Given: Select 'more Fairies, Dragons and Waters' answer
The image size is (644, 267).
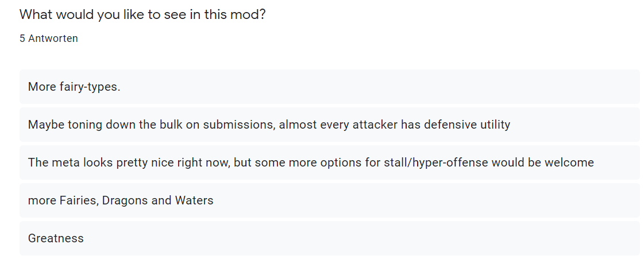Looking at the screenshot, I should (329, 200).
